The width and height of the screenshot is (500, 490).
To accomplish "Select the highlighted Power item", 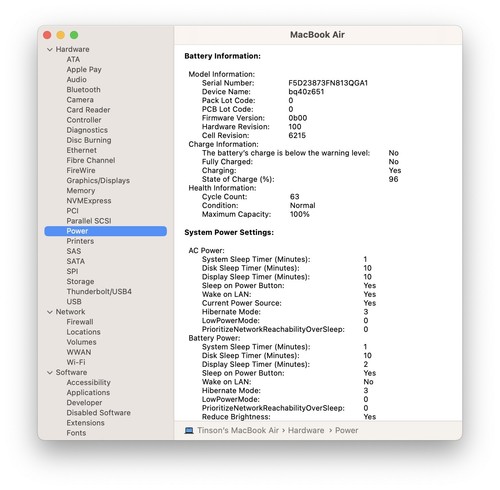I will point(106,231).
